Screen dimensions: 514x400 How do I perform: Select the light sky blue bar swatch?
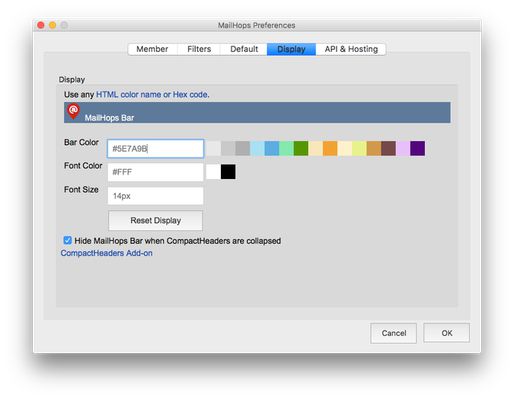[257, 148]
